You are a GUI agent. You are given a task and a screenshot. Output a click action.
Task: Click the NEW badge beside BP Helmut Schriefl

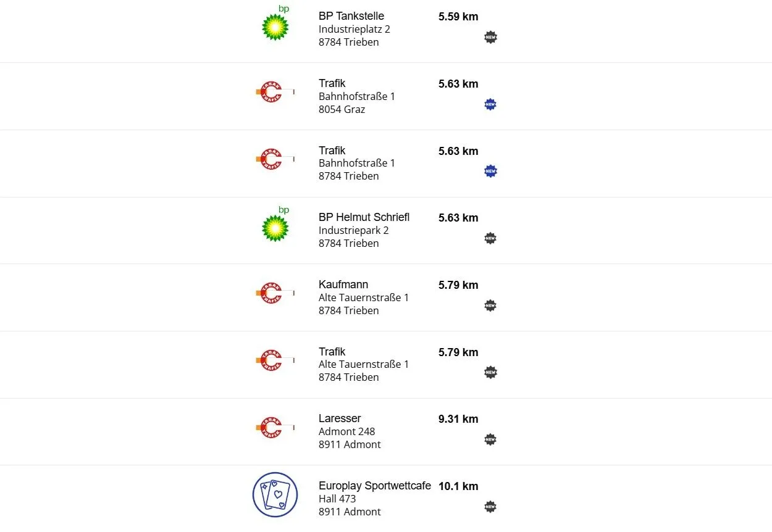pyautogui.click(x=490, y=238)
